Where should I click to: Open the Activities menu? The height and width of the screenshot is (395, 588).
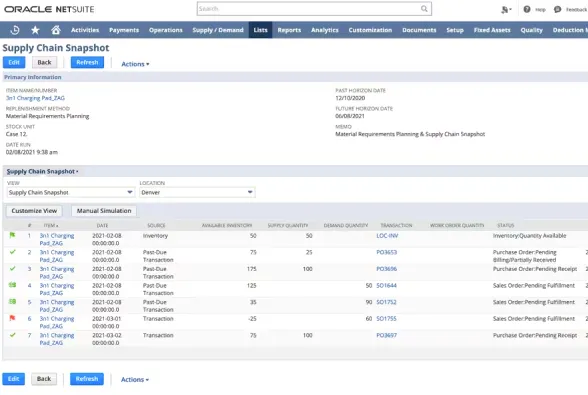coord(85,30)
